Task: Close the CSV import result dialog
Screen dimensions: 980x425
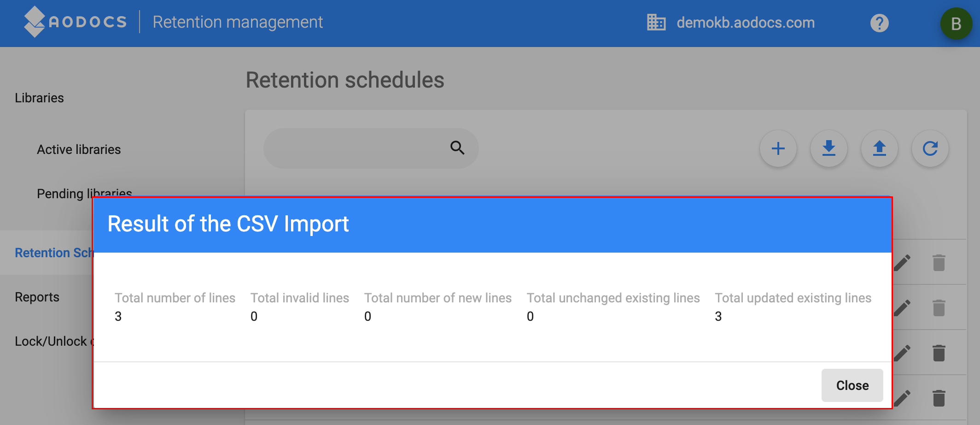Action: point(852,385)
